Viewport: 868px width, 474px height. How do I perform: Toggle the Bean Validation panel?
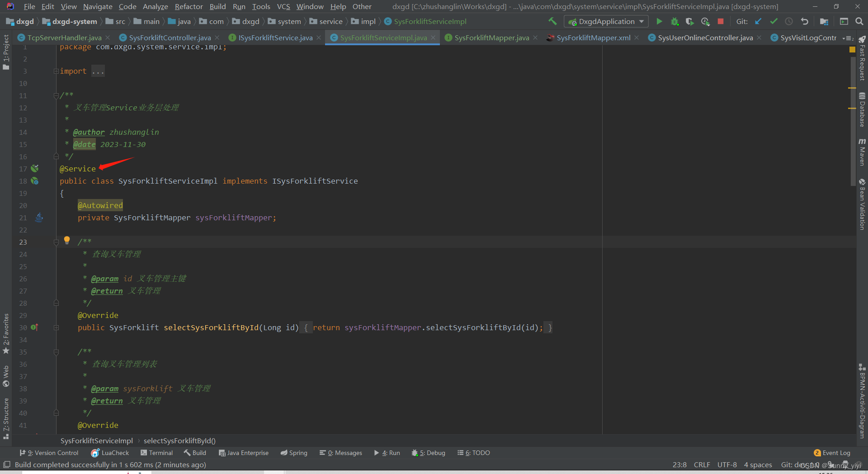pyautogui.click(x=862, y=204)
